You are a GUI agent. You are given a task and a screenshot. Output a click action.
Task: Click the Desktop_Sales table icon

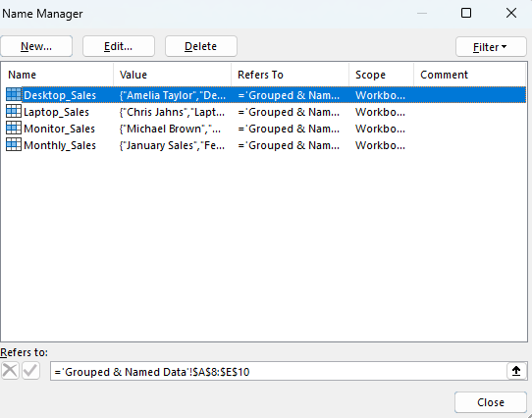pyautogui.click(x=14, y=94)
